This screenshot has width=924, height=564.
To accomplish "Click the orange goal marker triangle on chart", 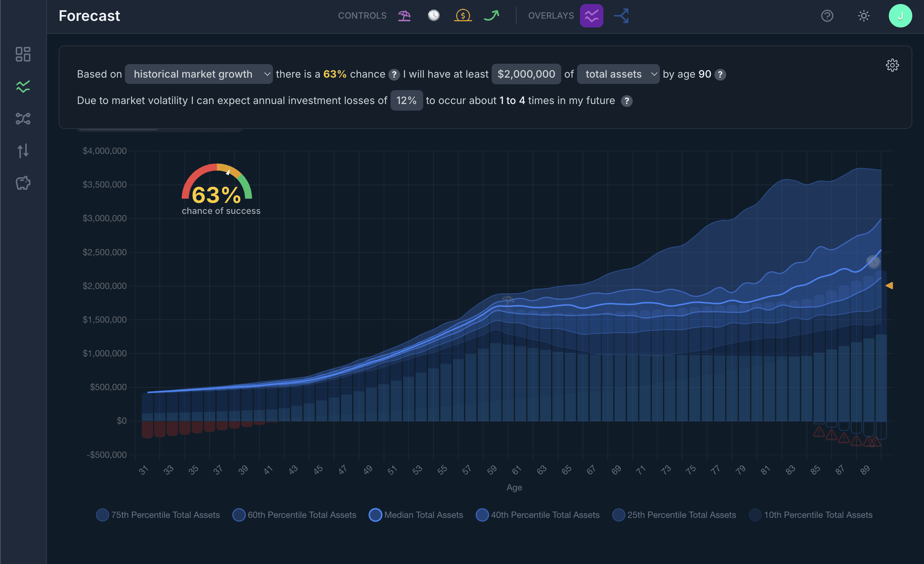I will tap(889, 286).
